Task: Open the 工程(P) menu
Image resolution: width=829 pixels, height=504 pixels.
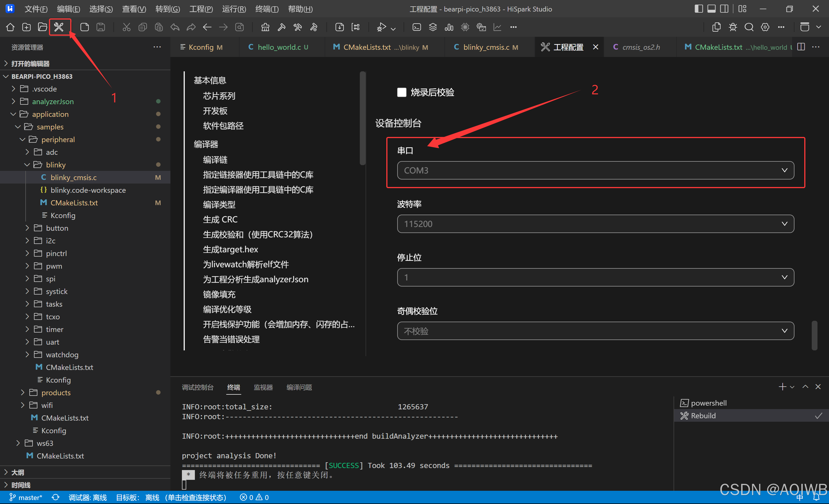Action: point(201,9)
